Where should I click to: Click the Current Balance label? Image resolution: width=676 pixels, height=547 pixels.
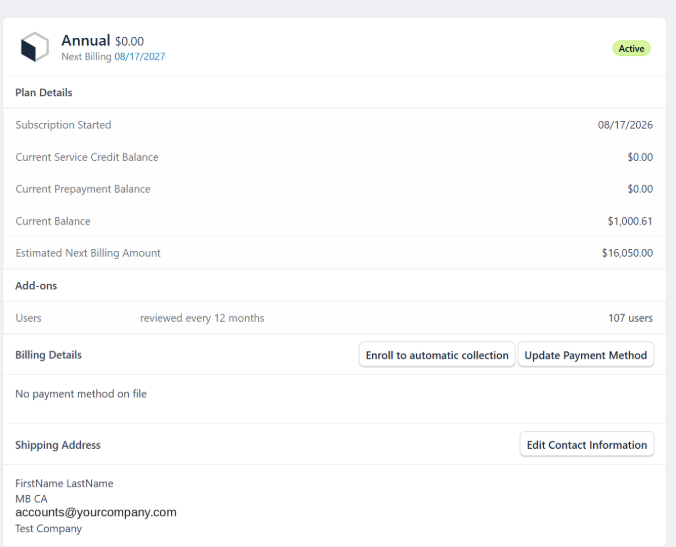click(x=53, y=221)
